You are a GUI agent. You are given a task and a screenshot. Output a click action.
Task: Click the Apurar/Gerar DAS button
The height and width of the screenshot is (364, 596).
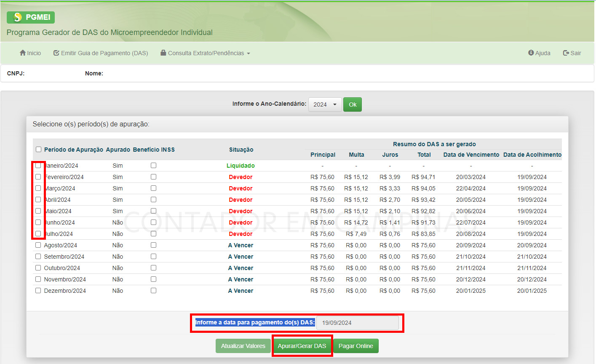click(302, 346)
